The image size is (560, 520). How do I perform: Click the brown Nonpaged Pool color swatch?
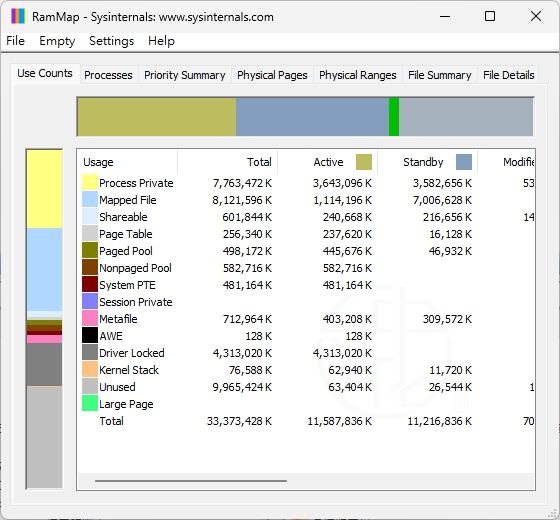[90, 267]
